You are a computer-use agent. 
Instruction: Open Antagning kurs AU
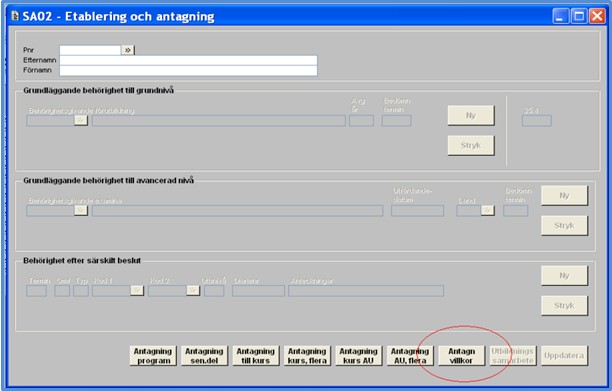pyautogui.click(x=358, y=355)
